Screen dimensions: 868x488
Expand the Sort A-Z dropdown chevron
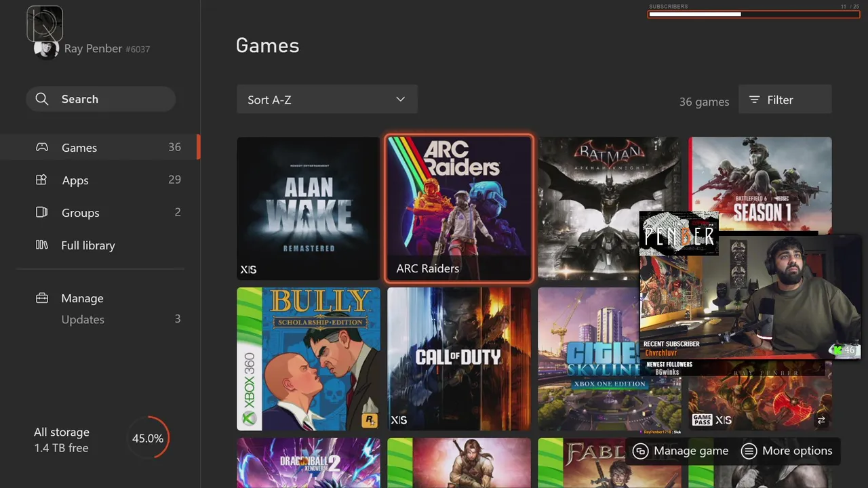[400, 100]
